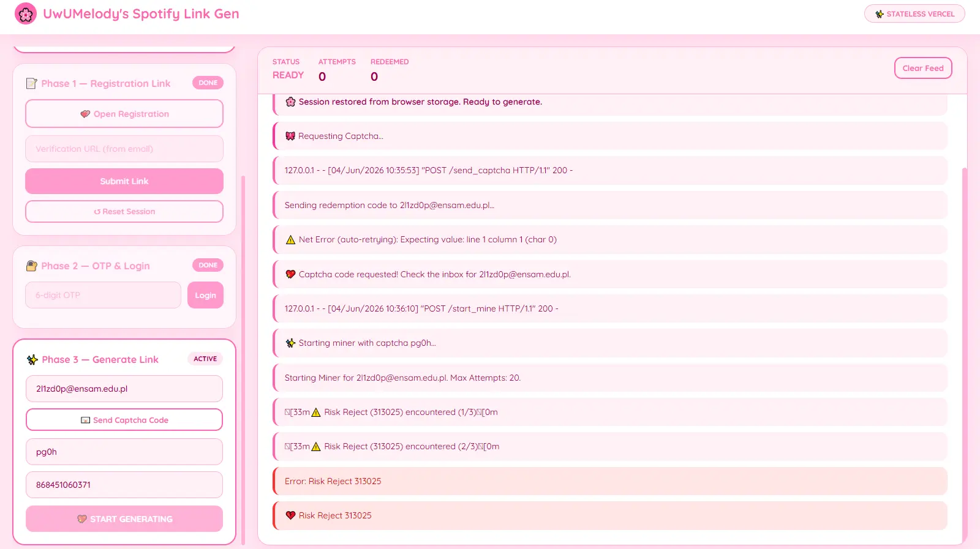The height and width of the screenshot is (549, 980).
Task: Click the email field 2l1zd0p@ensam.edu.pl
Action: pyautogui.click(x=124, y=389)
